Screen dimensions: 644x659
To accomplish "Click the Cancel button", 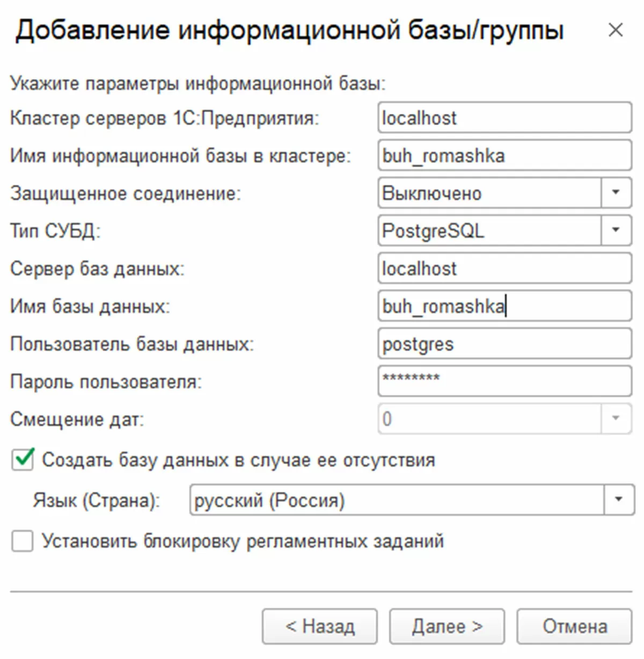I will click(574, 626).
